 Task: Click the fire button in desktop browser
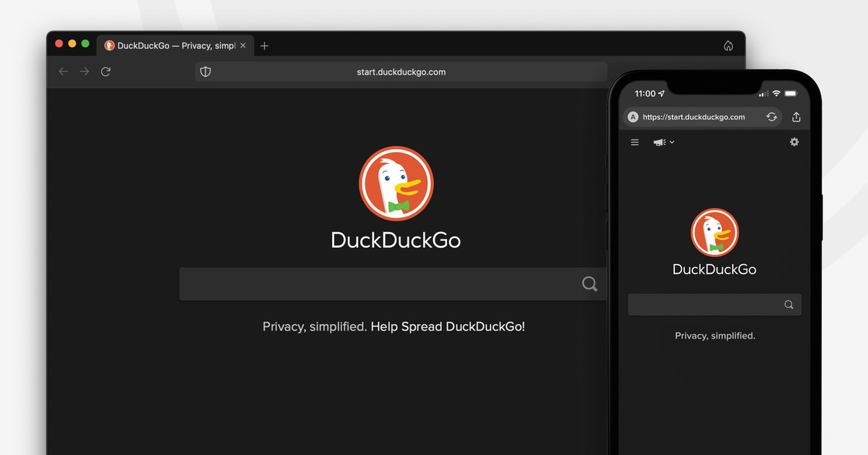(728, 46)
